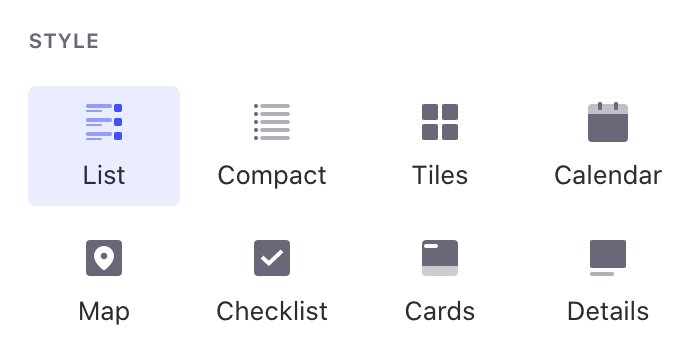Click the "Checklist" text label
The height and width of the screenshot is (364, 692).
(x=272, y=311)
